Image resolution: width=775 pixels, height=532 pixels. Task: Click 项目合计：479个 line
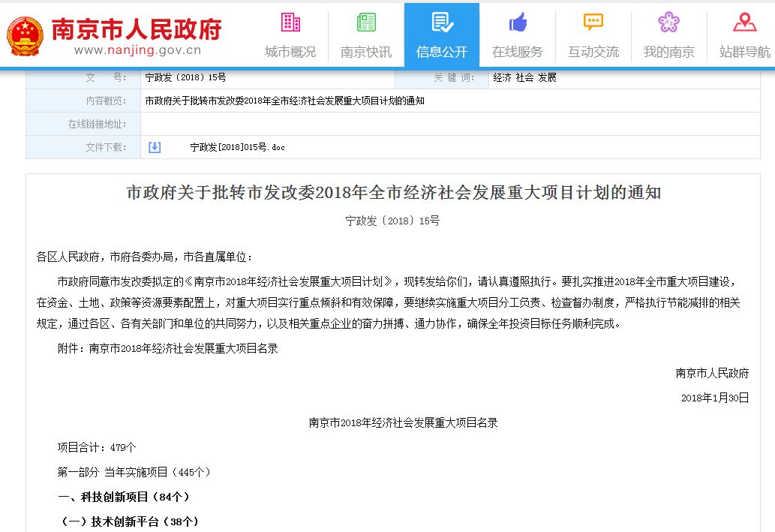[x=96, y=447]
